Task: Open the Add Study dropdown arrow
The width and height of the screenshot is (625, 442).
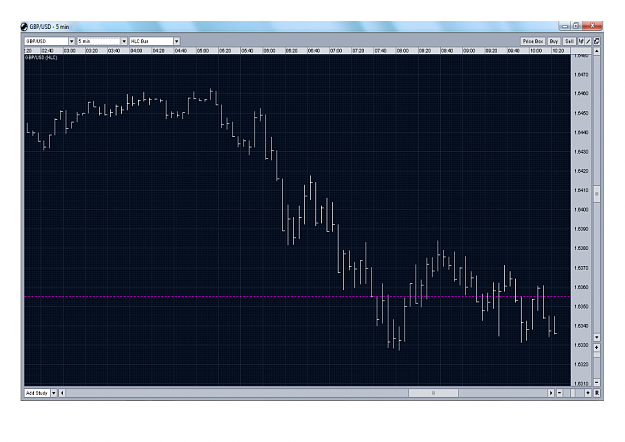Action: pos(54,393)
